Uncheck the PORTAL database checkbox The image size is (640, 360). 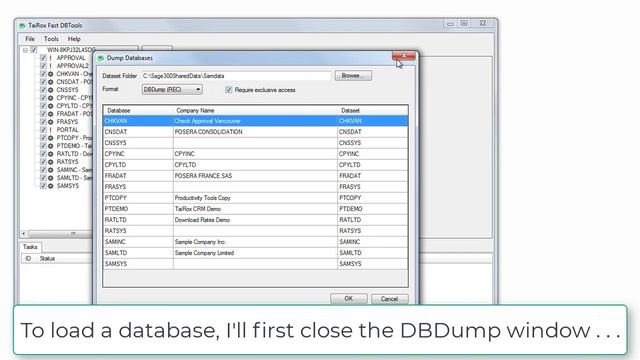pos(43,130)
